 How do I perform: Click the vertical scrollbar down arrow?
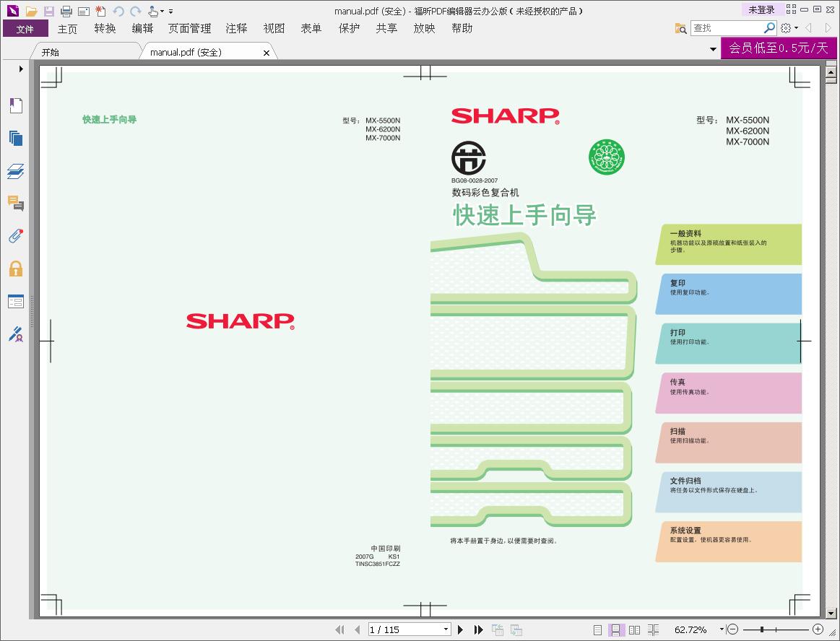pos(831,613)
